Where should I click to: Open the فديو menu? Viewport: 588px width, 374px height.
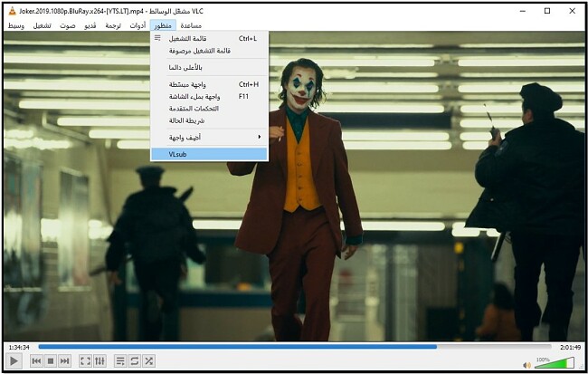[x=90, y=25]
